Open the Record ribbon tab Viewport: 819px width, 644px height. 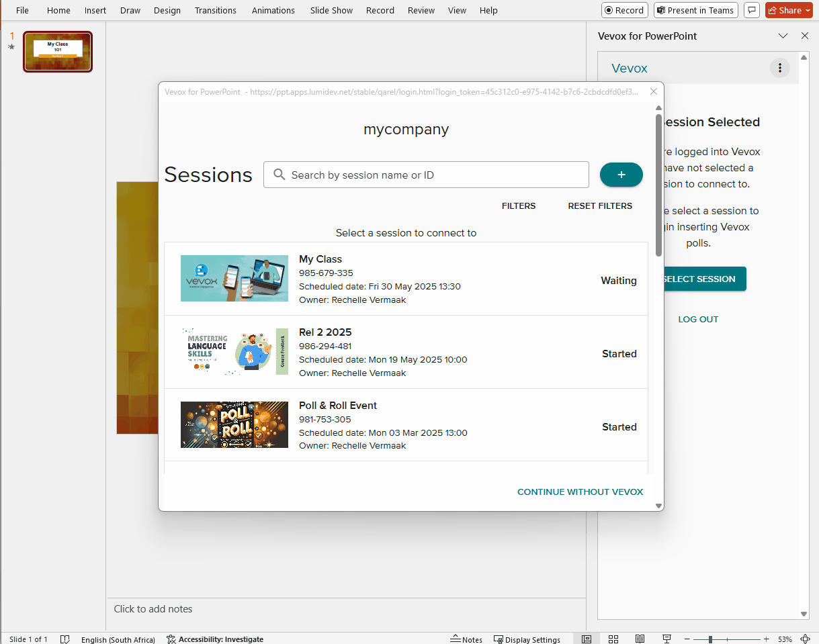pos(380,10)
